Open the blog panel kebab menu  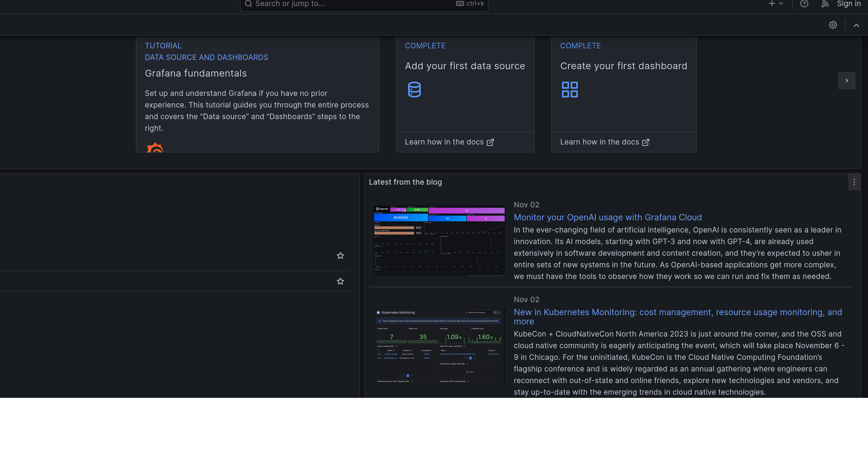(854, 182)
